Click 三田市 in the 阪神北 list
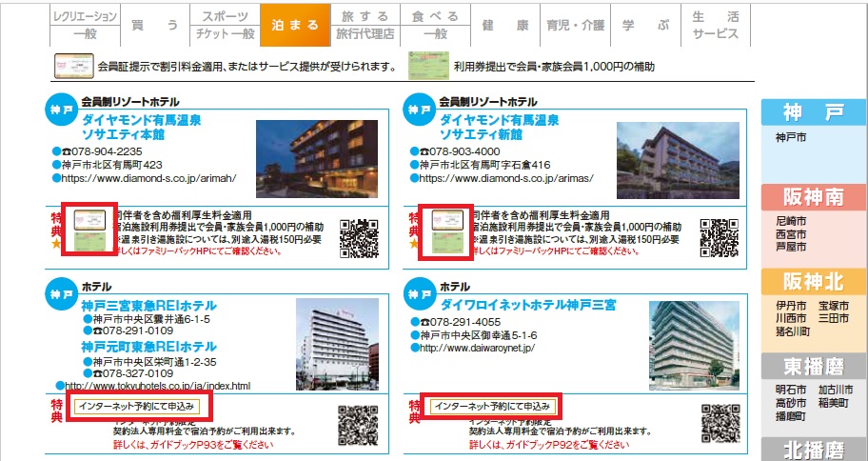This screenshot has width=868, height=461. point(834,318)
